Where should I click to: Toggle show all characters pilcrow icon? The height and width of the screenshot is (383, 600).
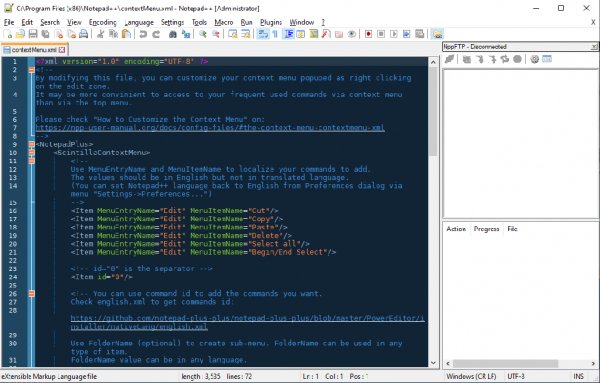[x=275, y=34]
